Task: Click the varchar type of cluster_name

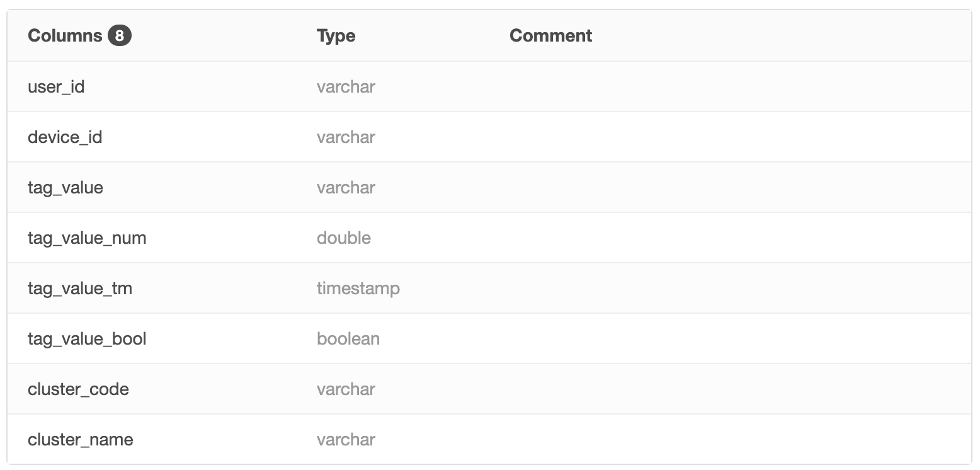Action: (x=346, y=440)
